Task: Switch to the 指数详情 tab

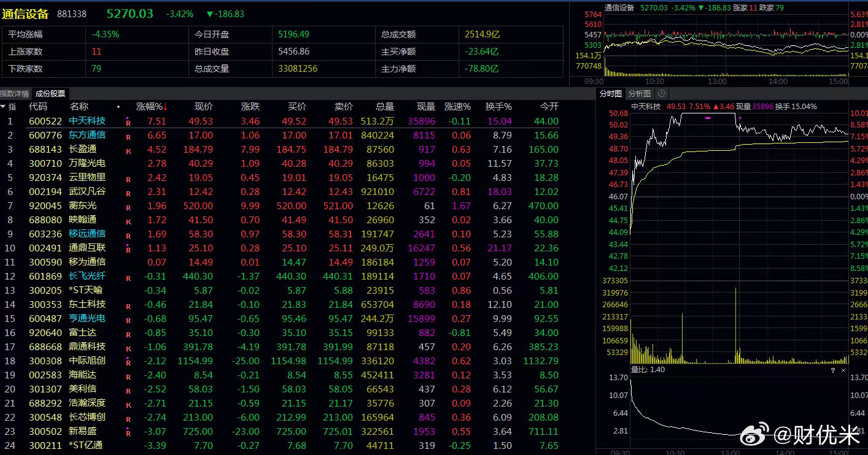Action: click(x=15, y=94)
